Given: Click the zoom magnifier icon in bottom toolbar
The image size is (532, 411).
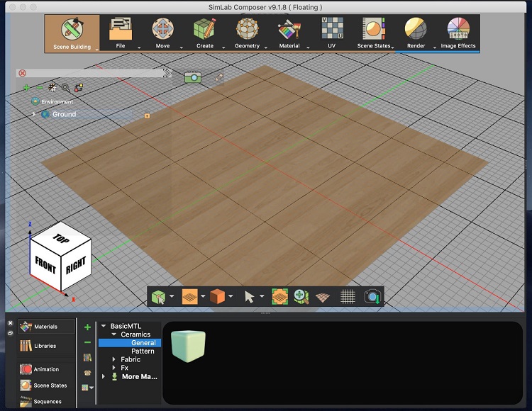Looking at the screenshot, I should coord(301,297).
